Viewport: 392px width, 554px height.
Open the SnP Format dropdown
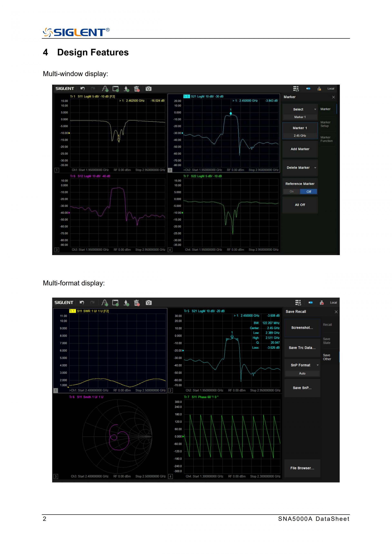pyautogui.click(x=302, y=365)
